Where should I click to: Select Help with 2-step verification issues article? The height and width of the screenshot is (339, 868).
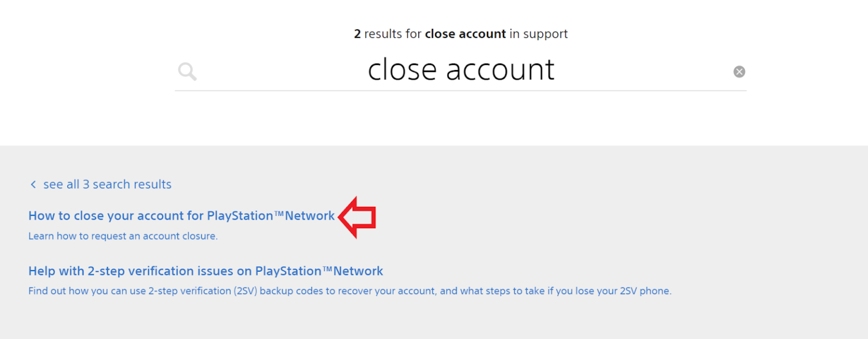206,271
